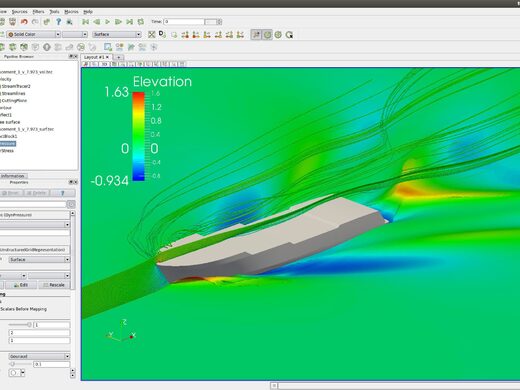Step to the next animation frame

[118, 22]
